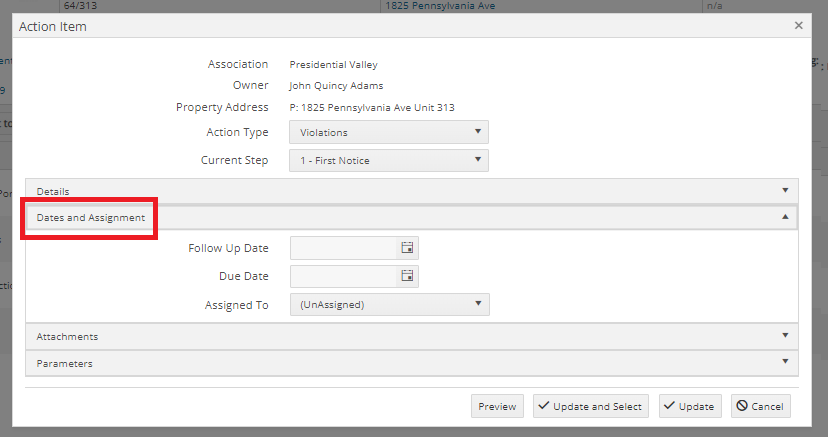The image size is (828, 437).
Task: Click the 1825 Pennsylvania Ave link behind dialog
Action: pos(440,6)
